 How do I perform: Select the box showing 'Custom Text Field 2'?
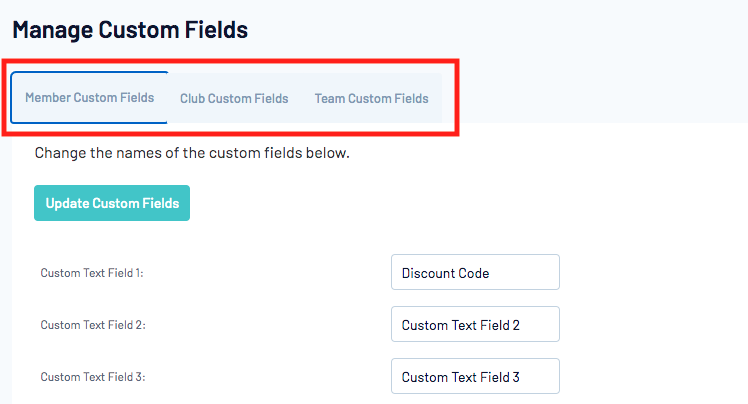pyautogui.click(x=475, y=324)
